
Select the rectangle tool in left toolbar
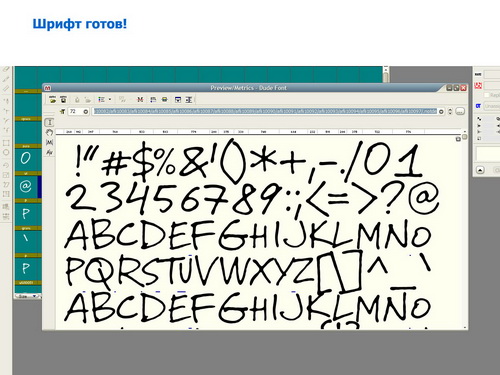6,143
